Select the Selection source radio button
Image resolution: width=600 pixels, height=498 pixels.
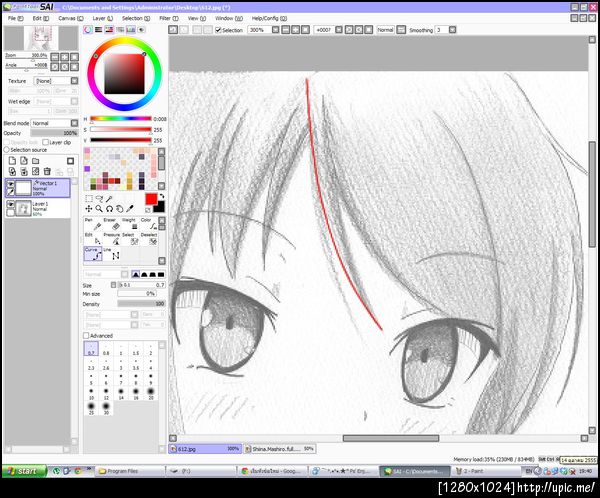tap(7, 150)
